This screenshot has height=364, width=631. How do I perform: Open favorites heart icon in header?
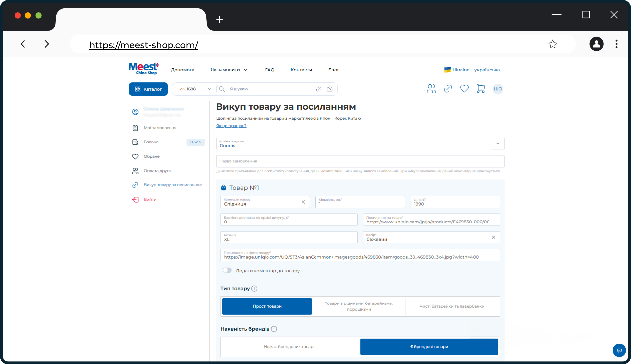coord(464,89)
